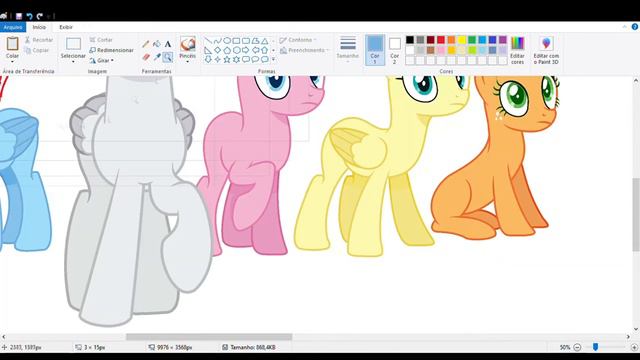Click Editar cores button

pos(517,50)
